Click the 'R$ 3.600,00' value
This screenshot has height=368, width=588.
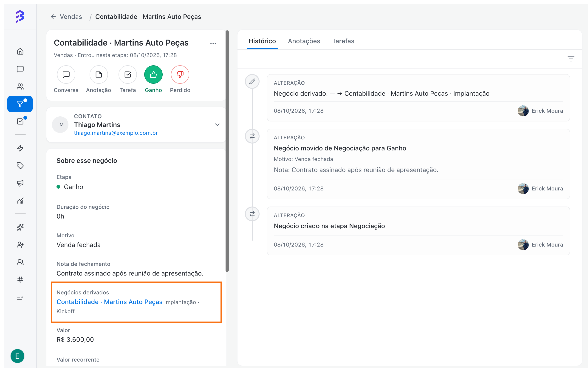pyautogui.click(x=75, y=339)
